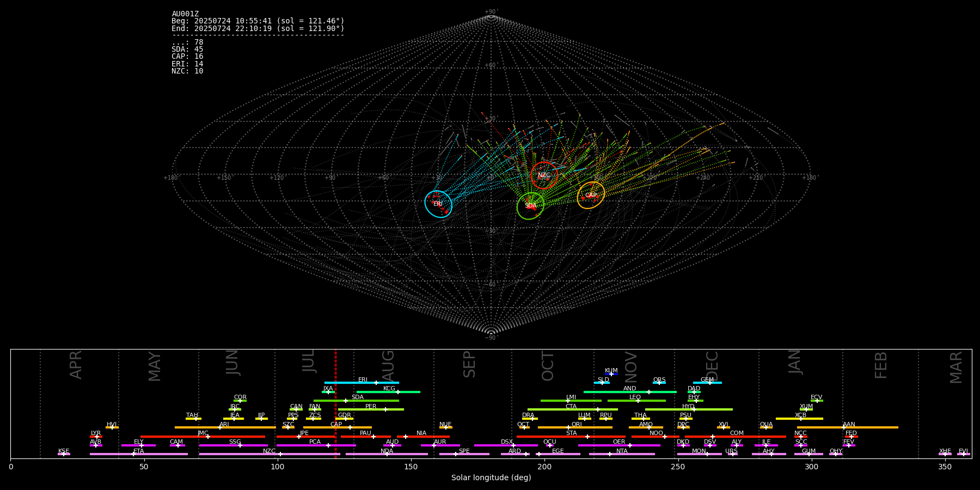This screenshot has height=490, width=980.
Task: Click the AND shower label in timeline
Action: [630, 389]
